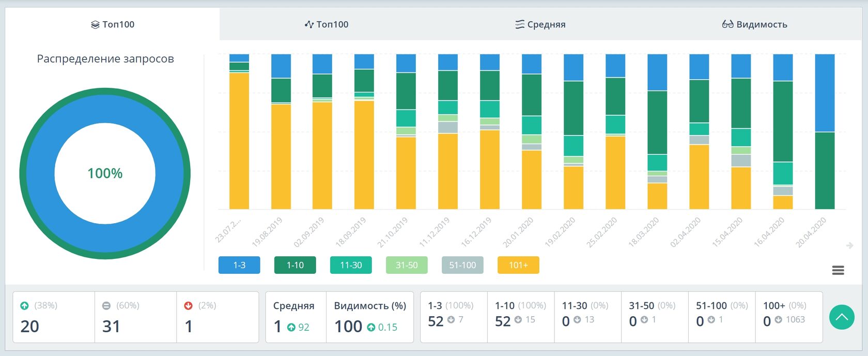Screen dimensions: 868x356
Task: Open the Видимость tab
Action: point(754,24)
